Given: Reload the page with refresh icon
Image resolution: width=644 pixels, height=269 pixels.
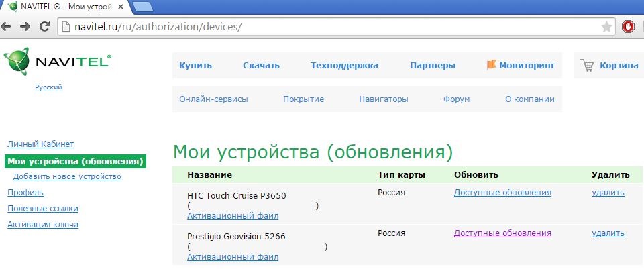Looking at the screenshot, I should 44,27.
